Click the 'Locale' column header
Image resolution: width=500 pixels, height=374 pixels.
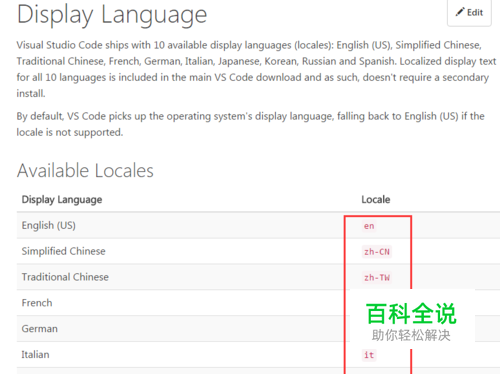[x=376, y=200]
